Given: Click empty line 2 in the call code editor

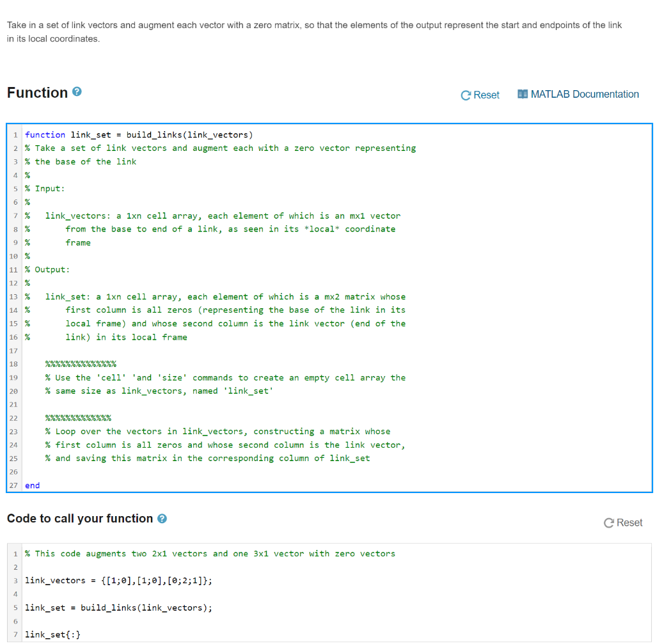Looking at the screenshot, I should 336,567.
